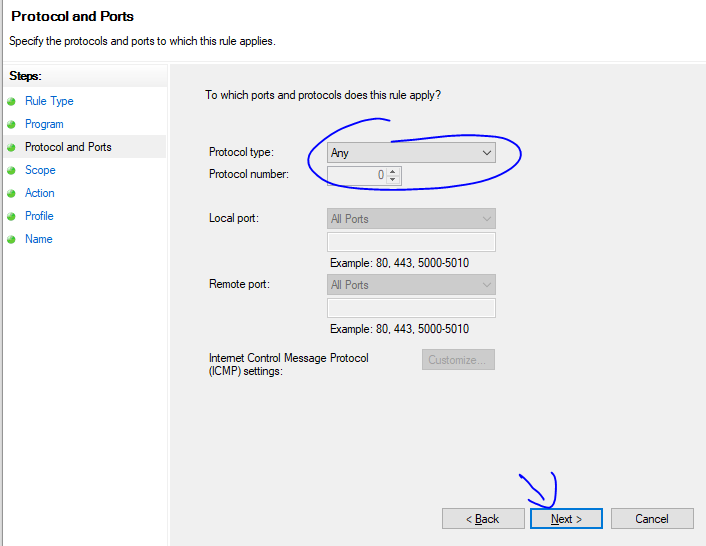The height and width of the screenshot is (546, 706).
Task: Click green bullet beside Name
Action: click(11, 239)
